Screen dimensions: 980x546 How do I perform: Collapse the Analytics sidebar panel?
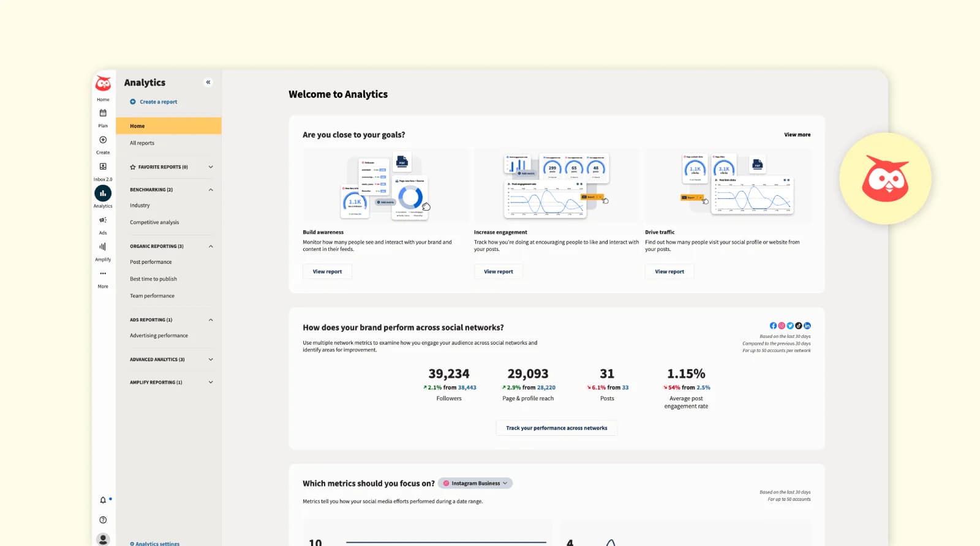point(208,82)
